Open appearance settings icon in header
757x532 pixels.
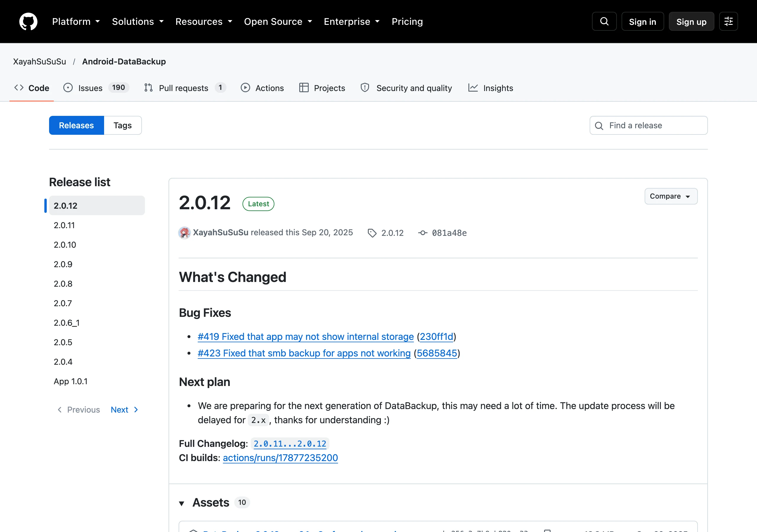728,21
